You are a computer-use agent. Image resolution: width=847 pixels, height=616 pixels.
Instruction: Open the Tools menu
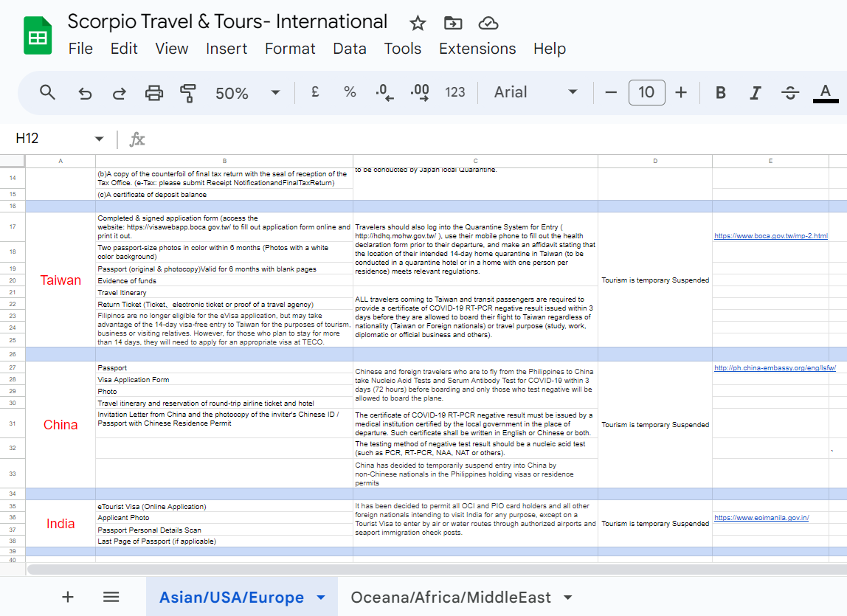click(402, 49)
